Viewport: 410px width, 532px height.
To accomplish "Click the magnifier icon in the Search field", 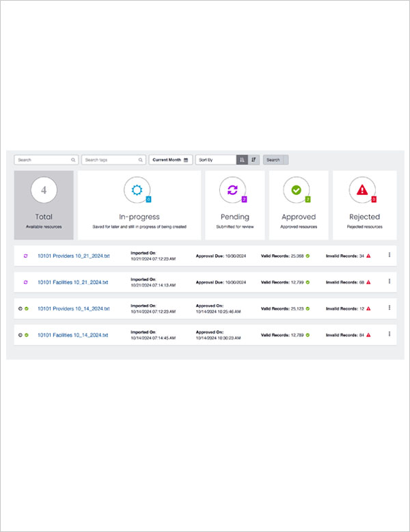I will tap(73, 160).
